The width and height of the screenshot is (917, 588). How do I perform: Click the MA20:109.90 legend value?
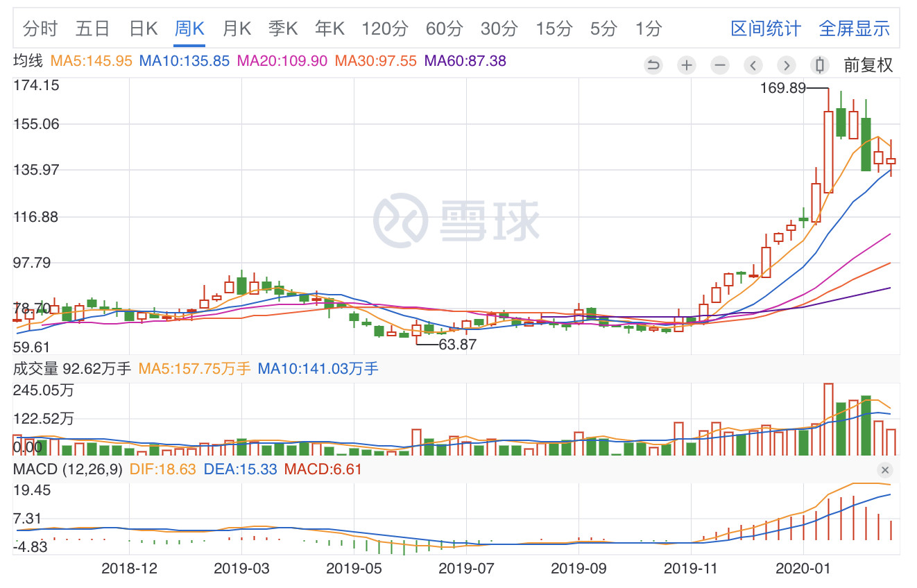click(282, 61)
